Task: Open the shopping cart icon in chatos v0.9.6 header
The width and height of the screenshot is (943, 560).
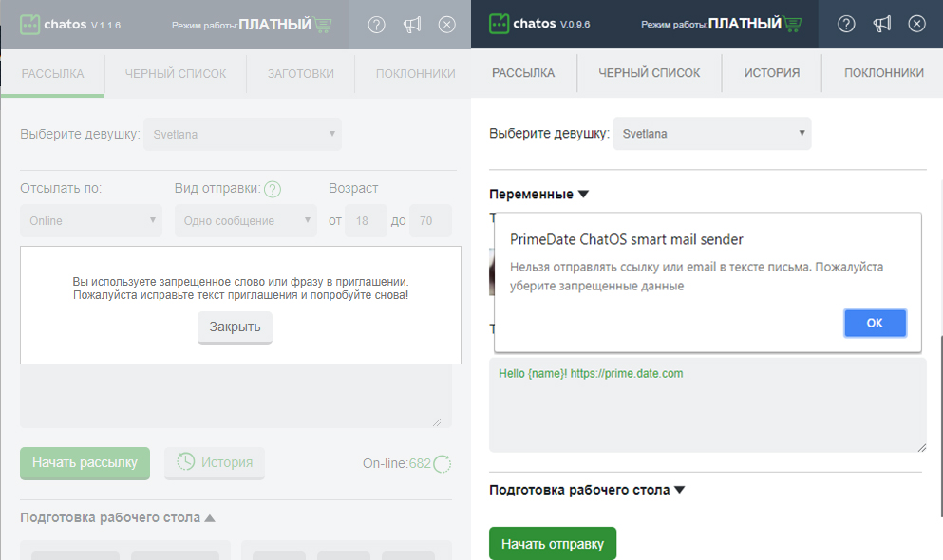Action: click(793, 24)
